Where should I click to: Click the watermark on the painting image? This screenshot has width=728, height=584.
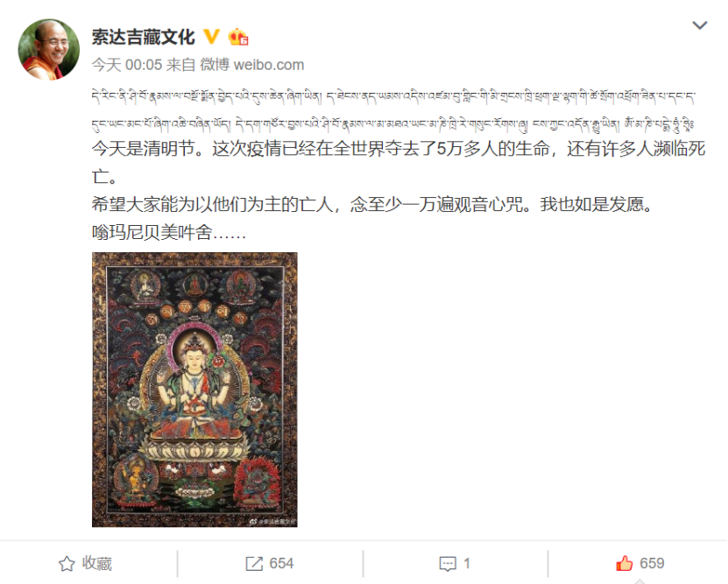coord(272,521)
